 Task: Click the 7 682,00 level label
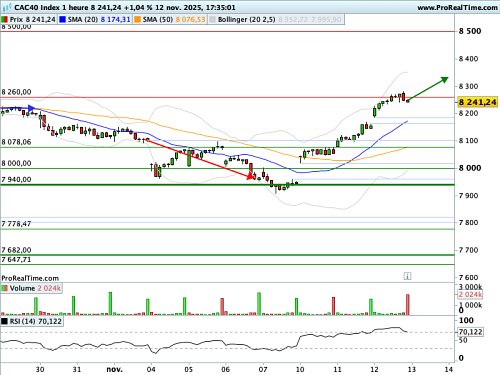(x=16, y=250)
